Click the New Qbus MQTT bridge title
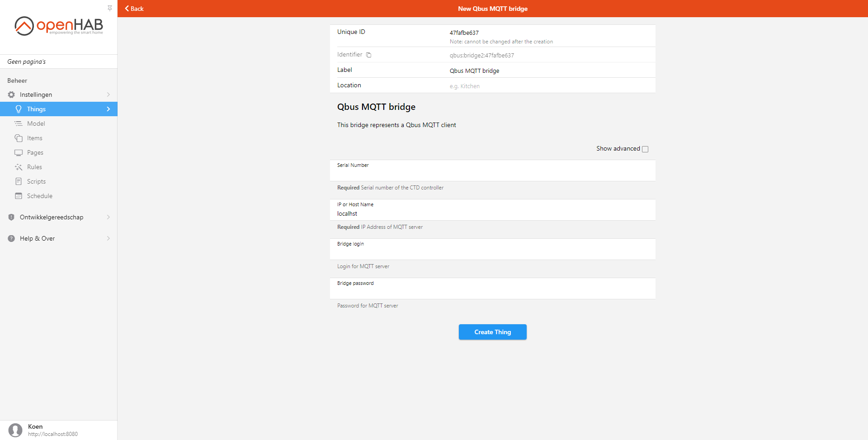The image size is (868, 440). (493, 9)
